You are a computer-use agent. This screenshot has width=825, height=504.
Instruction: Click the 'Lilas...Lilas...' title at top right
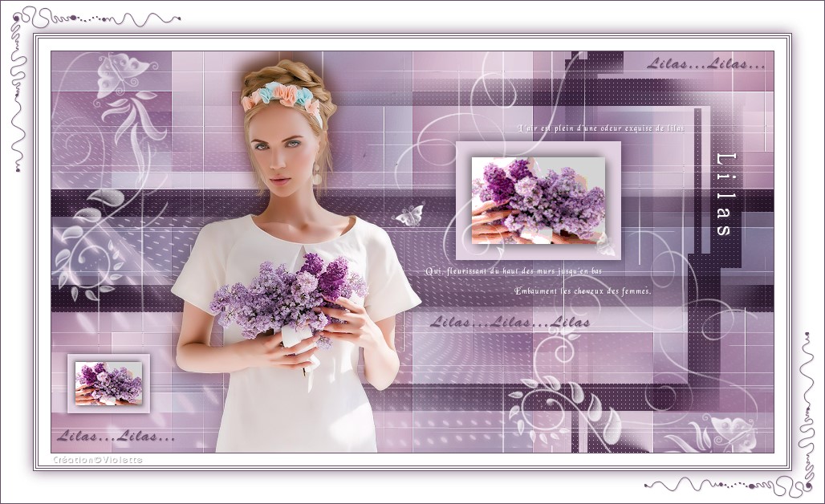coord(705,63)
